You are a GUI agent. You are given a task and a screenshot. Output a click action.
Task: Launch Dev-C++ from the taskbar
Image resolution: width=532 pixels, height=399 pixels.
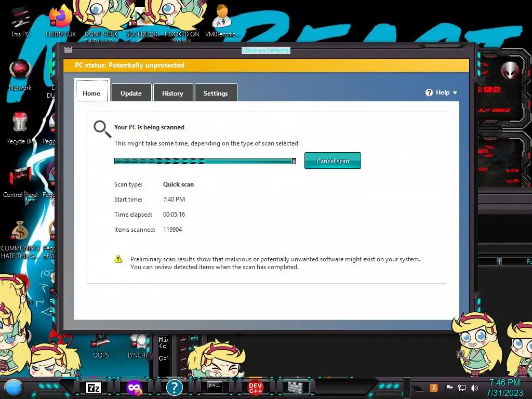pyautogui.click(x=256, y=388)
